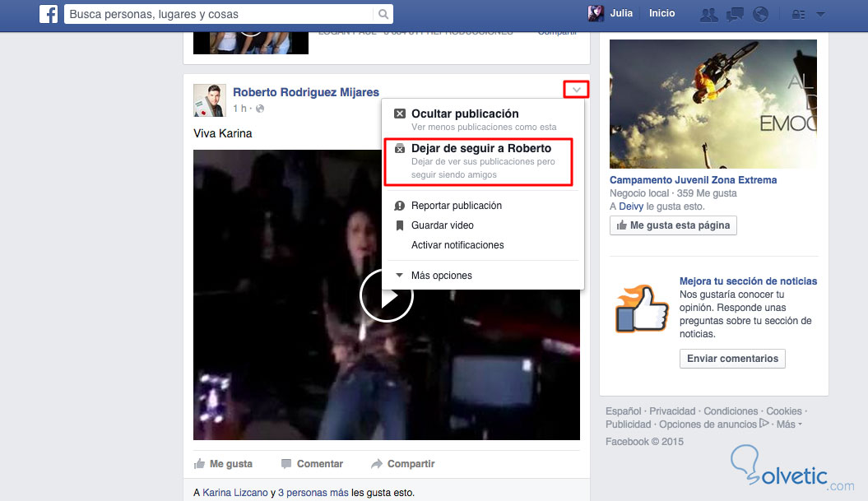Click the Facebook logo icon
The image size is (868, 501).
click(x=49, y=13)
